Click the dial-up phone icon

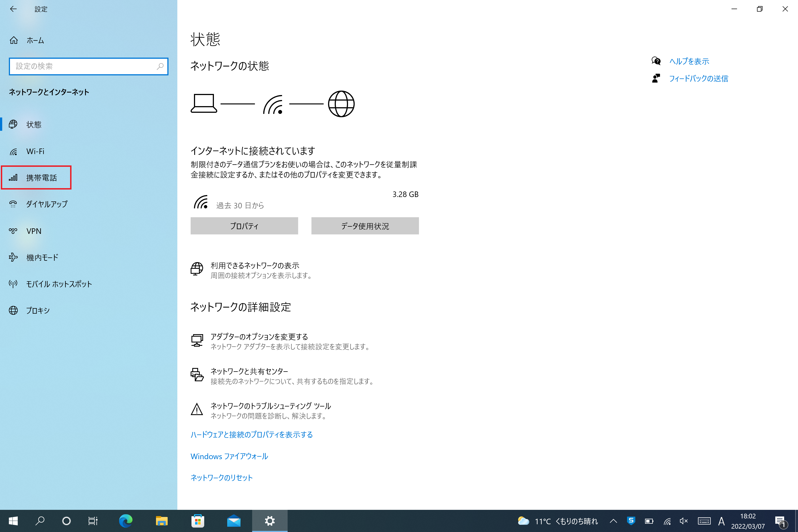tap(13, 204)
